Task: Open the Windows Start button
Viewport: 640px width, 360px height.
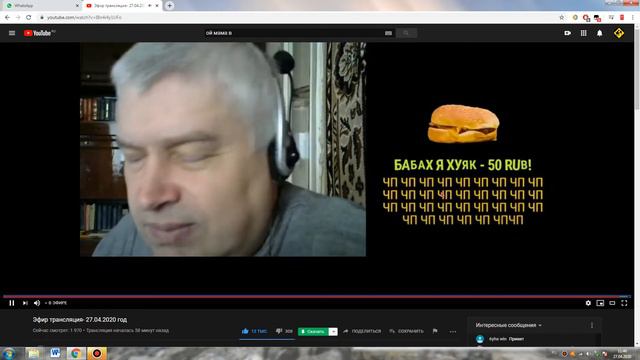Action: click(x=9, y=353)
